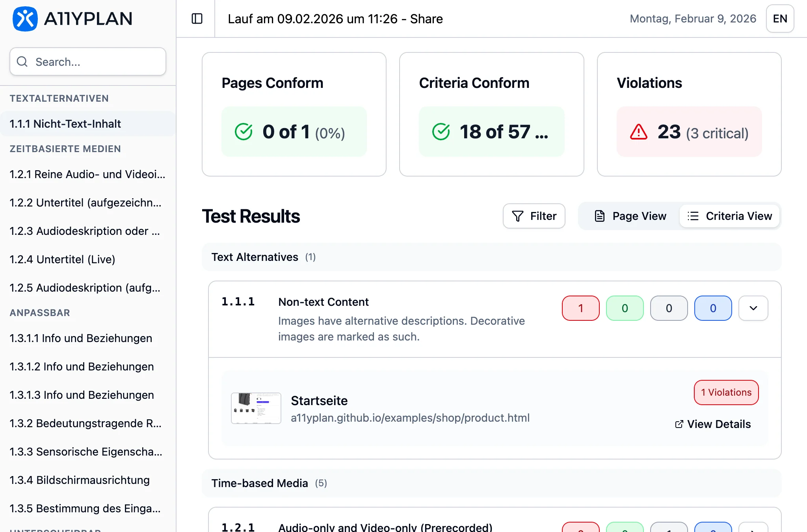
Task: Toggle the sidebar panel icon
Action: tap(197, 19)
